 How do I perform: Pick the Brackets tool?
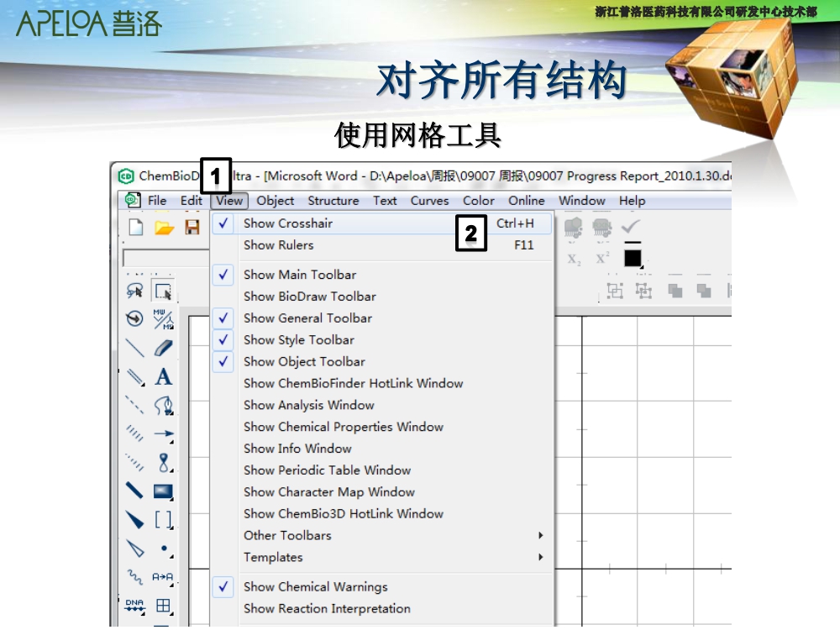pos(163,520)
